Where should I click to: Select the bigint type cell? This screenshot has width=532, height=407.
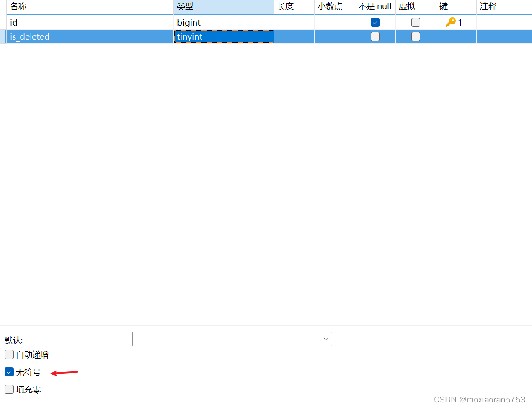click(x=223, y=22)
